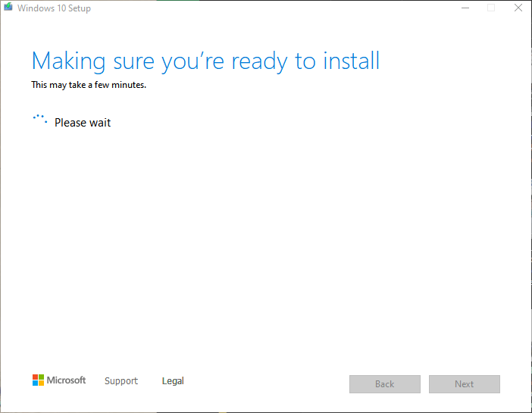Click the 'Please wait' text
Viewport: 532px width, 413px height.
83,123
